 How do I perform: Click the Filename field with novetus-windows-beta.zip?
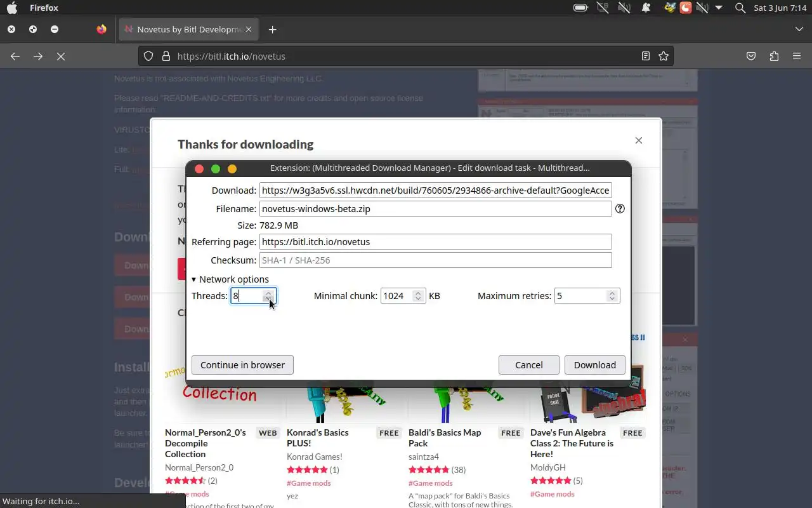click(436, 208)
